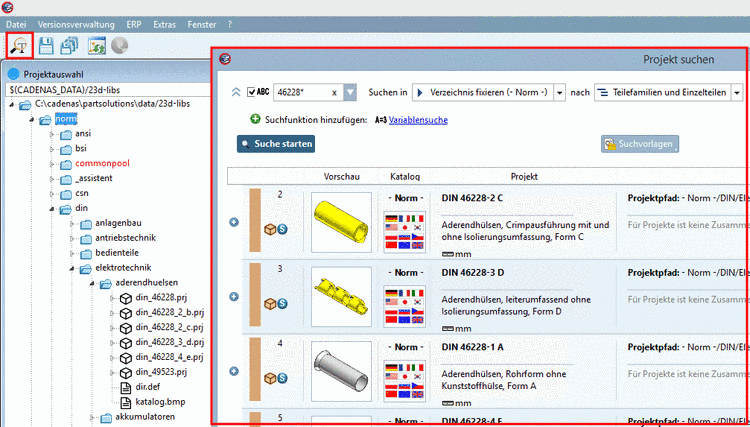Click the plus icon beside DIN 46228-1 A row
This screenshot has height=427, width=750.
tap(234, 371)
